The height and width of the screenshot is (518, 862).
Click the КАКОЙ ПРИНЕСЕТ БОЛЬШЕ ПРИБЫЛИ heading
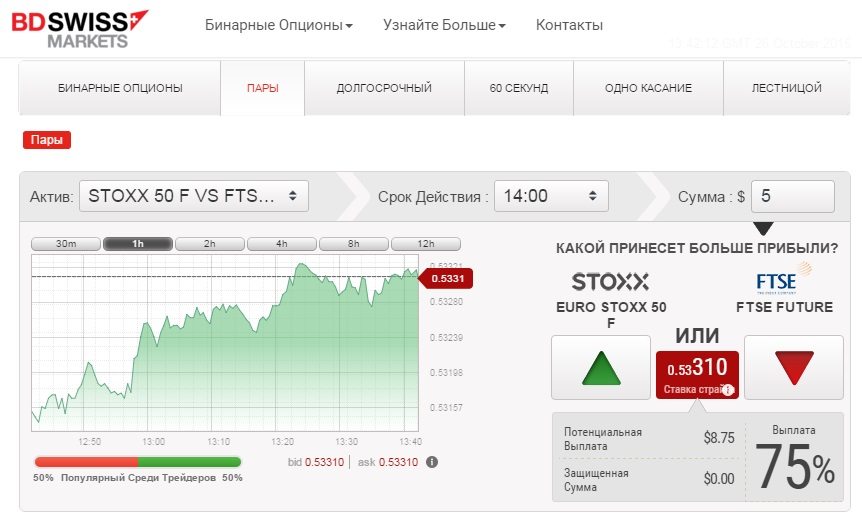[x=697, y=248]
